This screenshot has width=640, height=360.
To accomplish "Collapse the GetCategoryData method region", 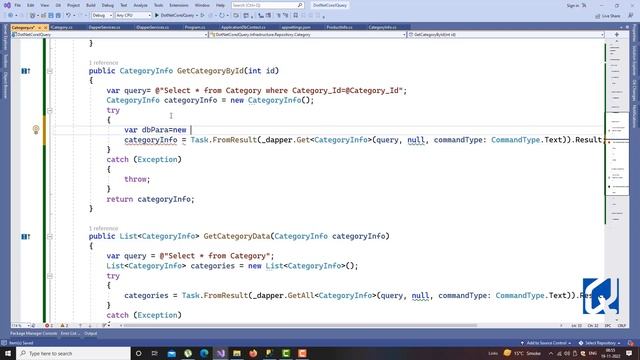I will (x=50, y=236).
